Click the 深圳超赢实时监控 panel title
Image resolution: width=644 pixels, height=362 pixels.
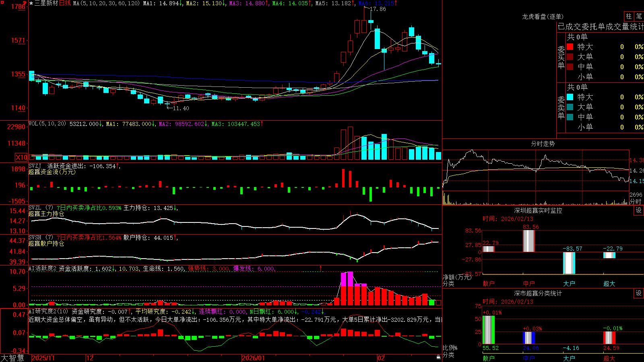point(538,210)
